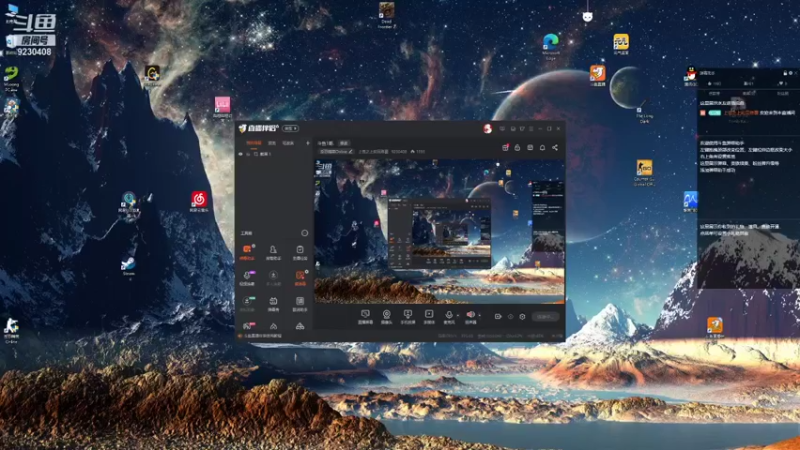Click the white cat pendant icon
The height and width of the screenshot is (450, 800).
coord(587,16)
